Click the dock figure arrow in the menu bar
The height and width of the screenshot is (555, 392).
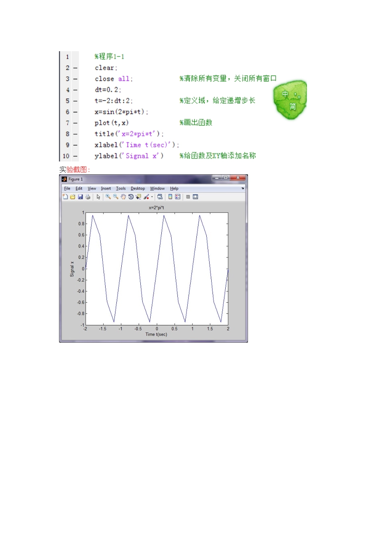pyautogui.click(x=243, y=188)
